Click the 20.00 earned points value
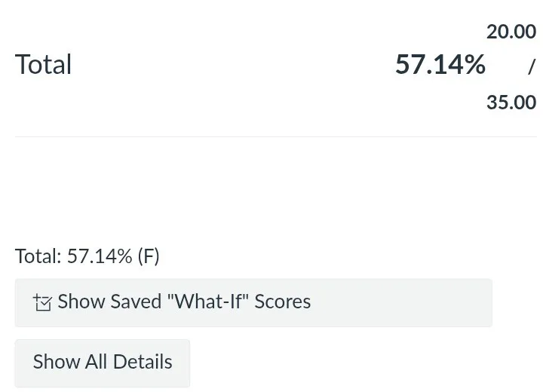The height and width of the screenshot is (392, 543). (511, 32)
